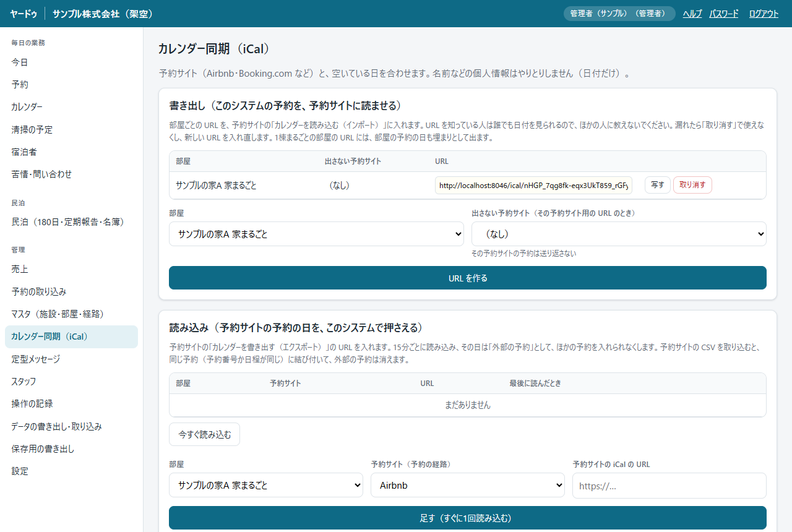This screenshot has width=792, height=532.
Task: Click the ヘルプ link
Action: coord(692,14)
